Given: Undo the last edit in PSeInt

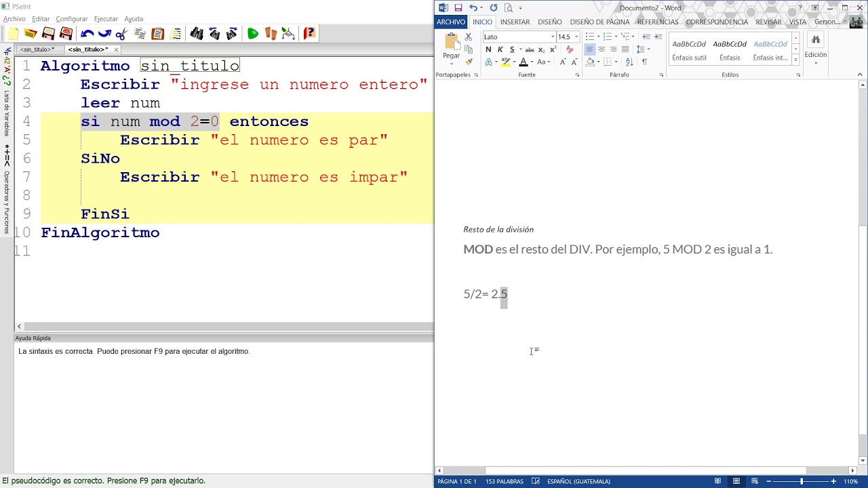Looking at the screenshot, I should point(87,33).
